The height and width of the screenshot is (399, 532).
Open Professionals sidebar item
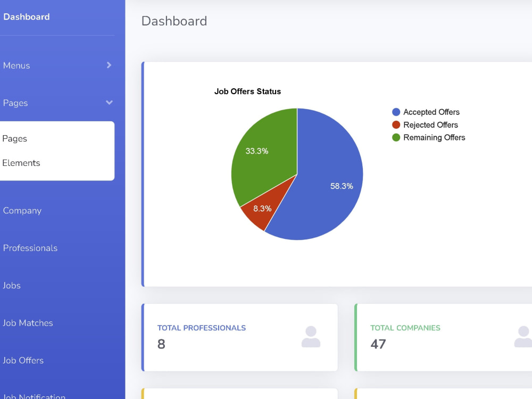[x=30, y=248]
